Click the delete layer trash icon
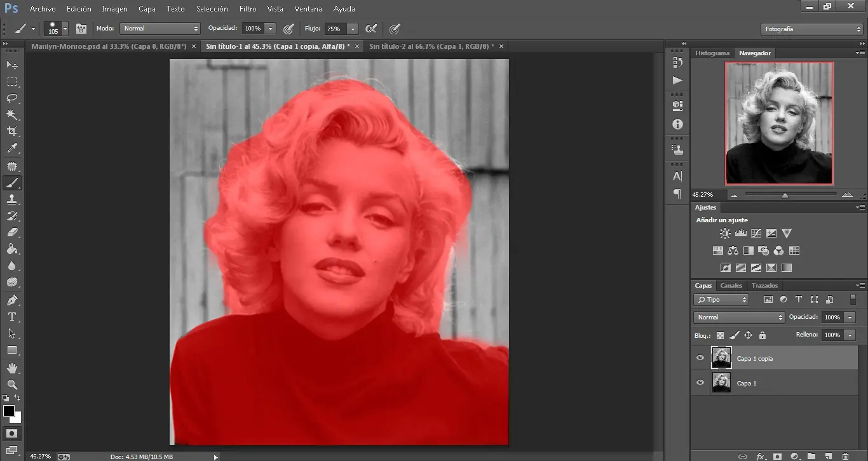Image resolution: width=868 pixels, height=461 pixels. (845, 456)
